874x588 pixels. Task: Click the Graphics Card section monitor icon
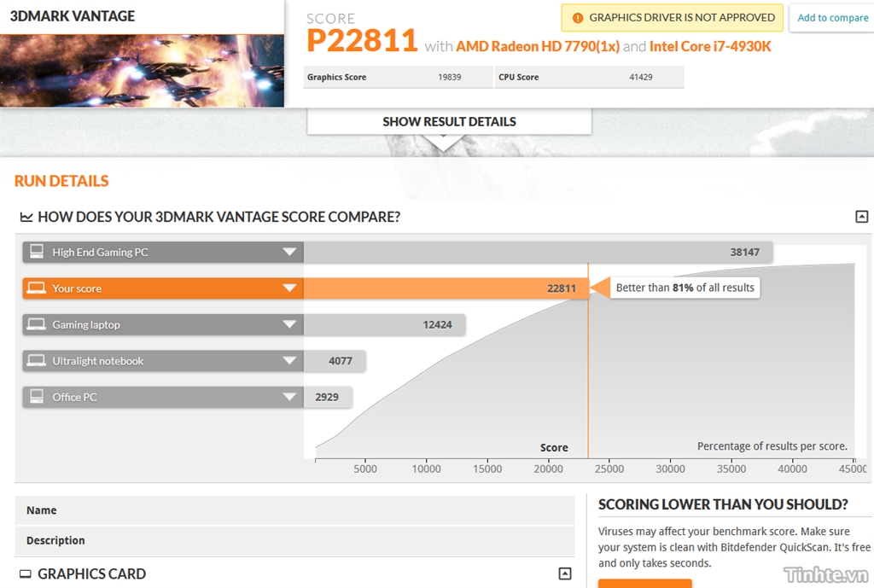click(26, 573)
